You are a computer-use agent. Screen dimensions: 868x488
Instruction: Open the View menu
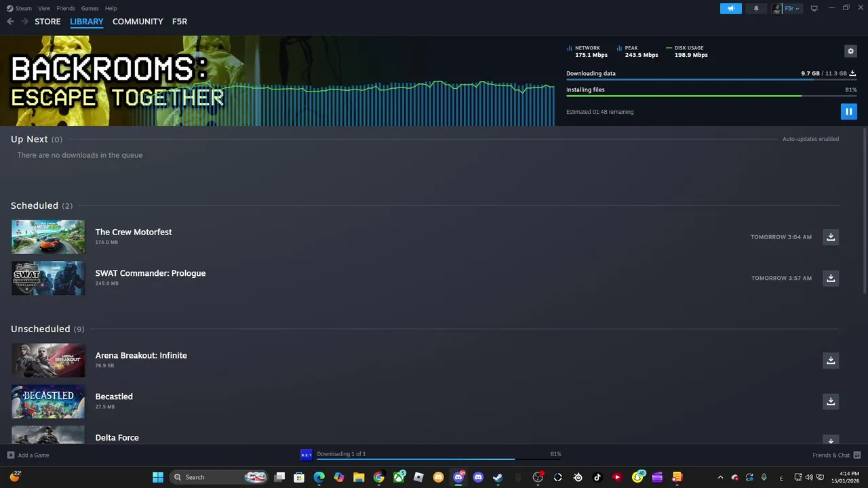pyautogui.click(x=44, y=8)
